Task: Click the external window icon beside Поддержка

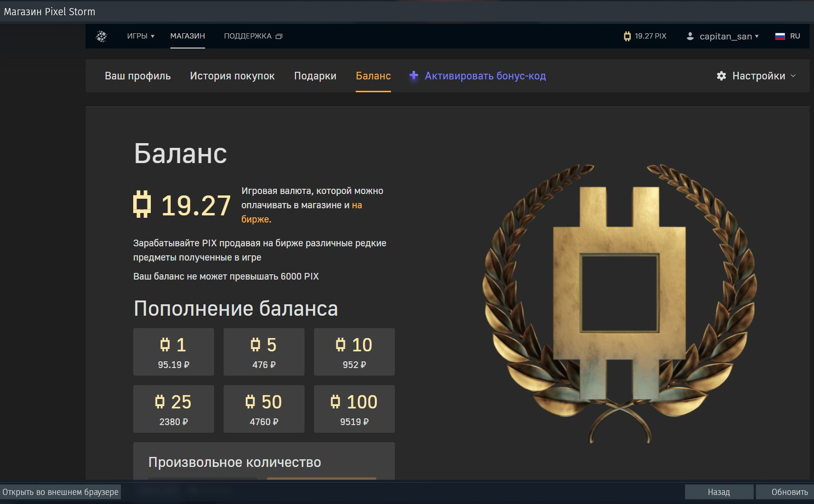Action: tap(279, 36)
